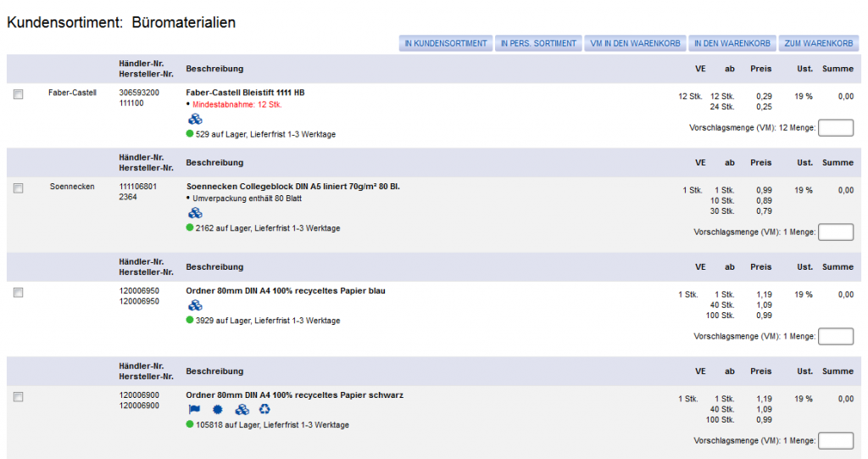Click the recycling icon under Ordner schwarz
Image resolution: width=868 pixels, height=459 pixels.
tap(264, 409)
